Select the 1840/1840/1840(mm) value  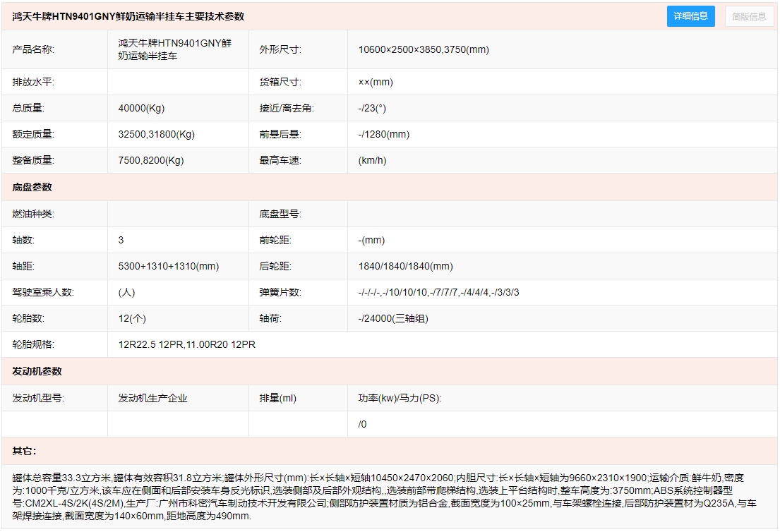pos(405,267)
